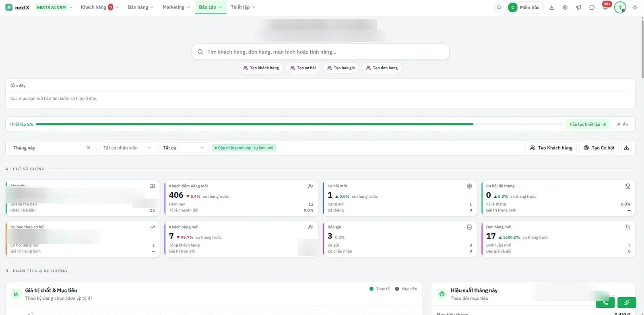Click the trophy icon on Cơ hội đã thắng card
This screenshot has height=315, width=644.
coord(627,186)
